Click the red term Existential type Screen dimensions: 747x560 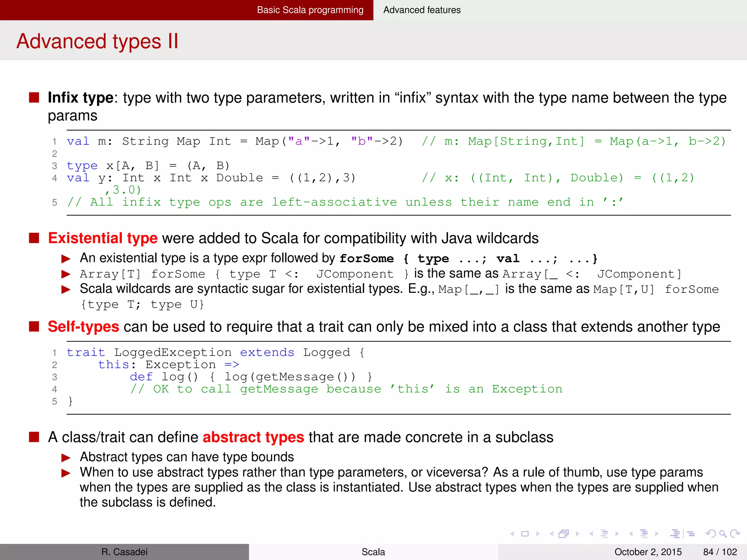(103, 238)
